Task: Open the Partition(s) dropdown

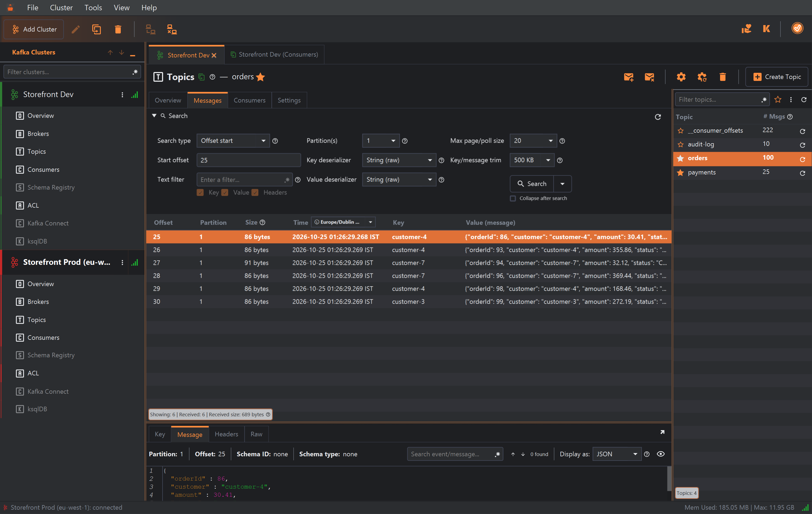Action: 381,141
